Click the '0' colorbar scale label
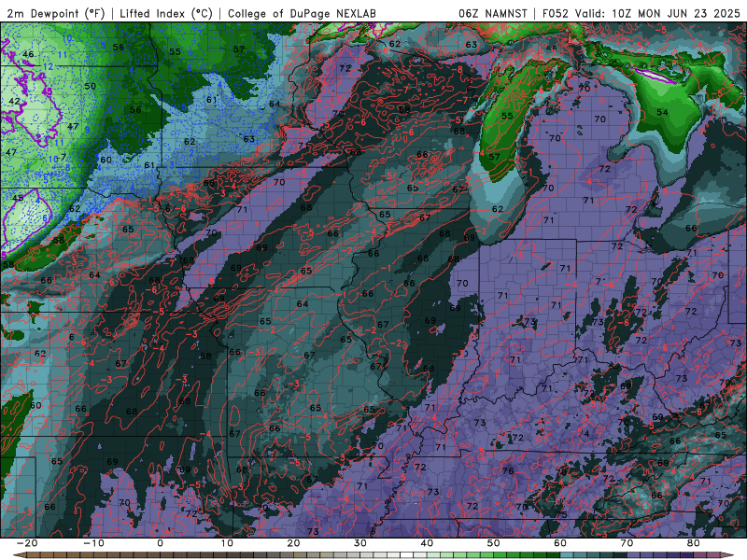Viewport: 747px width, 560px height. (160, 543)
